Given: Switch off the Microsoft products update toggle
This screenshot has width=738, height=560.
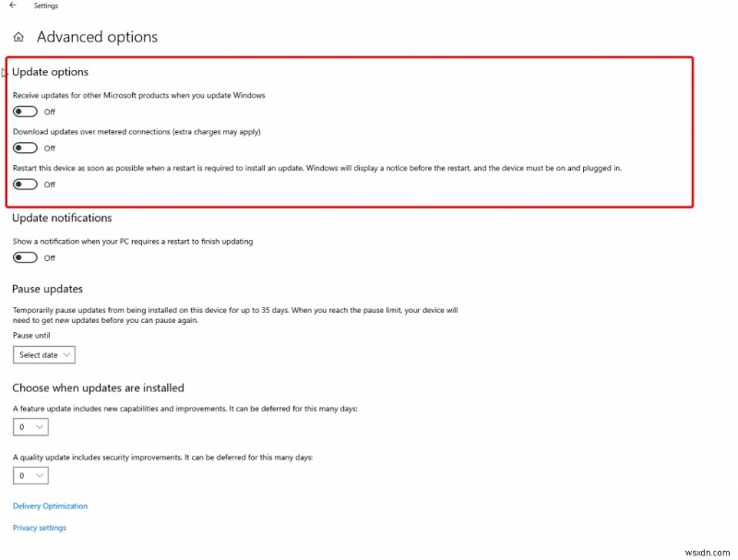Looking at the screenshot, I should [x=24, y=111].
